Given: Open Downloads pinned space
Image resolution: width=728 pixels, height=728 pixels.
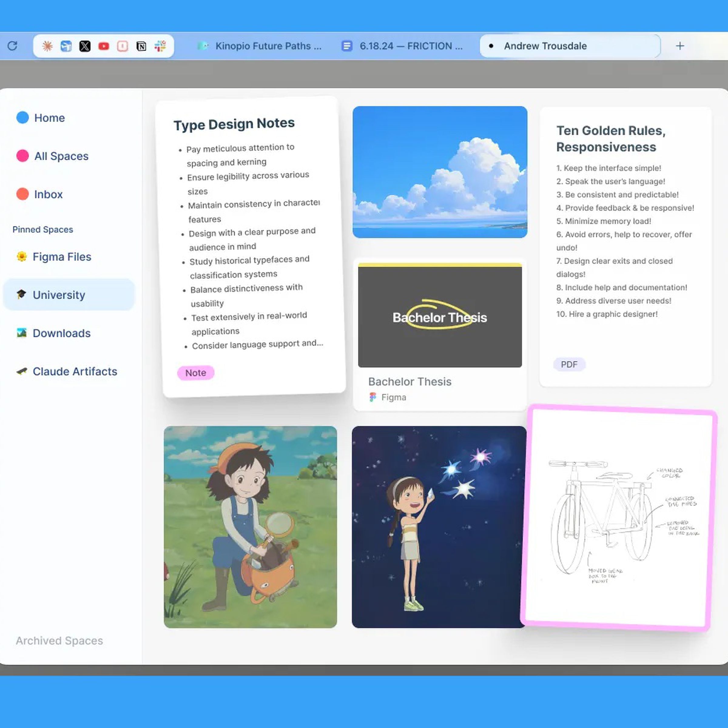Looking at the screenshot, I should [69, 333].
